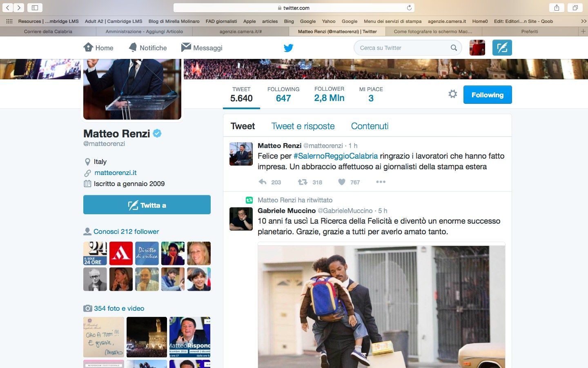Screen dimensions: 588x368
Task: Open the compose tweet icon top right
Action: click(502, 47)
